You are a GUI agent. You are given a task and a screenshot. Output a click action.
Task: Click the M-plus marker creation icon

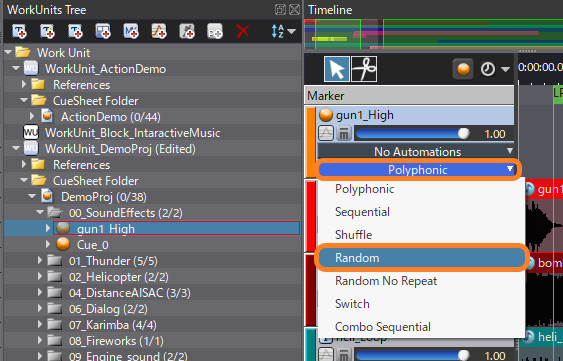point(131,31)
